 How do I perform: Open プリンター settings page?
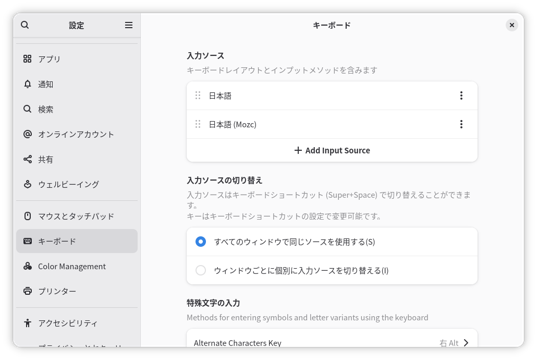click(x=77, y=291)
